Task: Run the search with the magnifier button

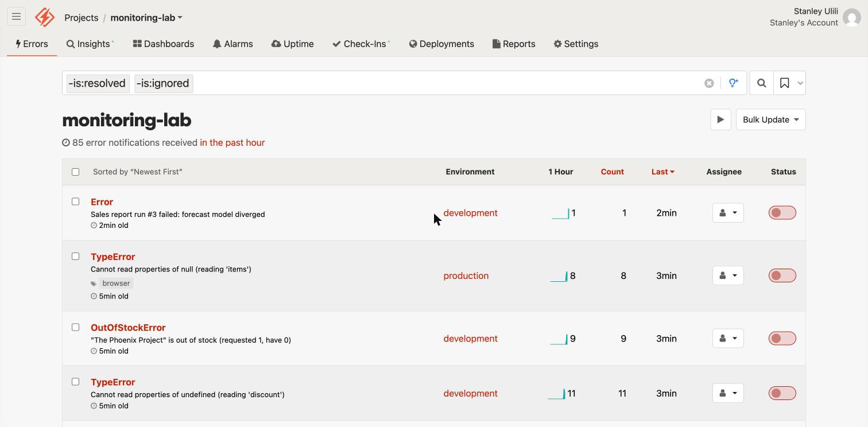Action: [x=761, y=83]
